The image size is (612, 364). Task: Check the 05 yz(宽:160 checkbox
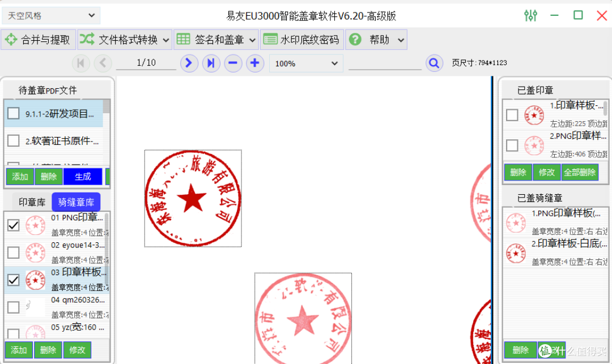(x=13, y=333)
